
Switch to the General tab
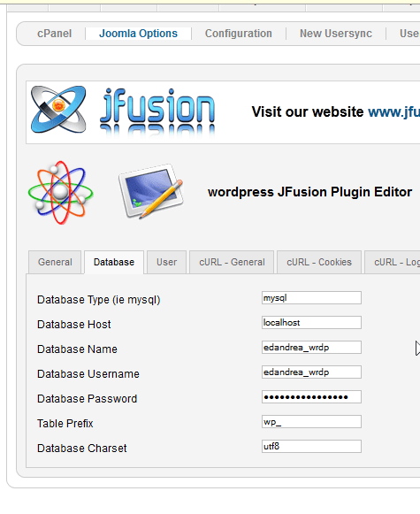[55, 262]
